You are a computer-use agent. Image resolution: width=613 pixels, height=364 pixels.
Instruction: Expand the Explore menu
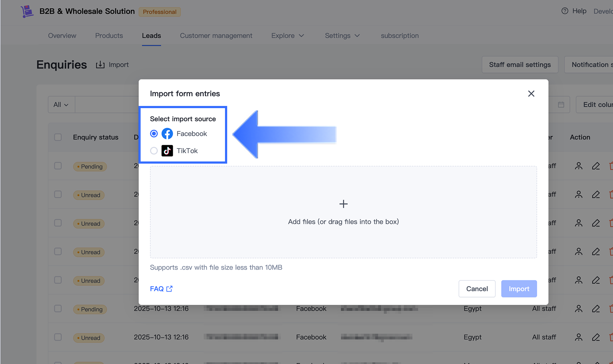tap(288, 36)
